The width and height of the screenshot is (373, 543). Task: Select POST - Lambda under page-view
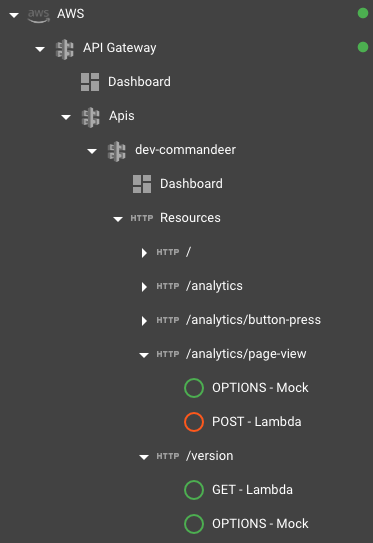257,422
